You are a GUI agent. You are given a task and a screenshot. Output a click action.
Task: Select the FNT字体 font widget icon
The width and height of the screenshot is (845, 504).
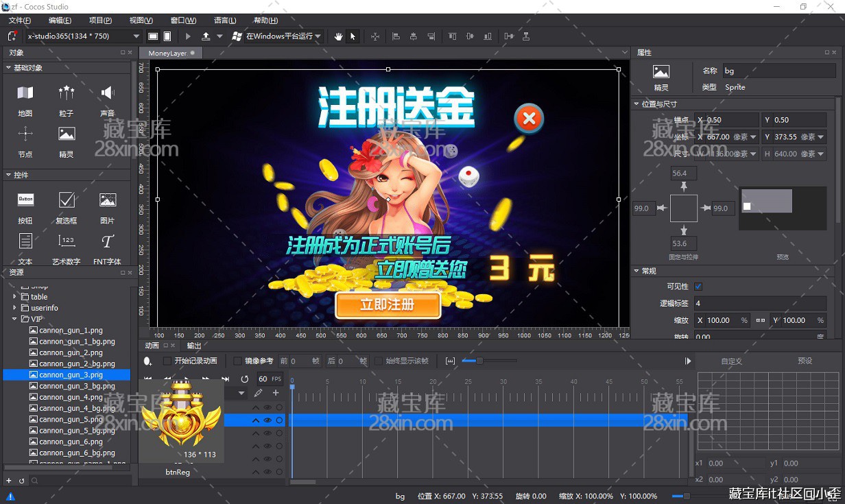[x=108, y=241]
